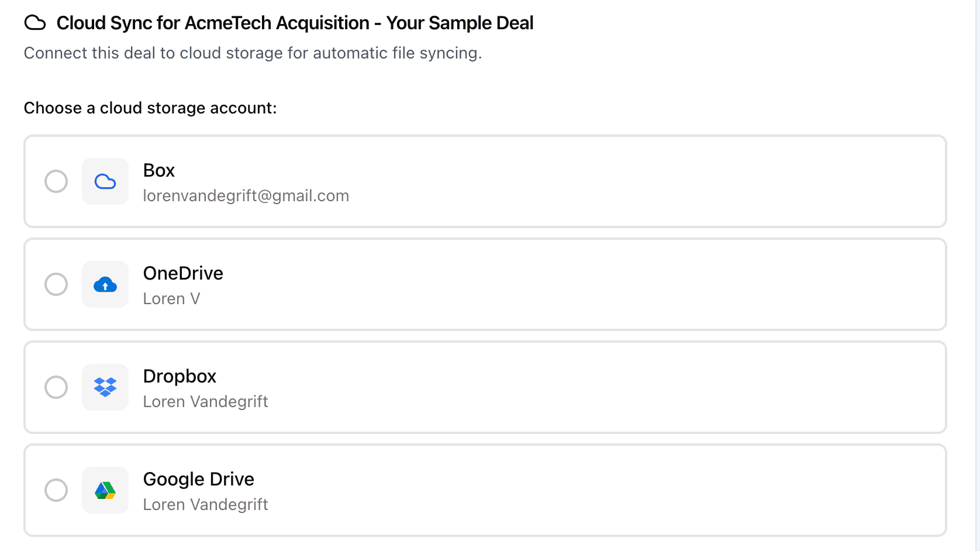Click the lorenvandegrift@gmail.com email text
The height and width of the screenshot is (551, 980).
coord(246,195)
